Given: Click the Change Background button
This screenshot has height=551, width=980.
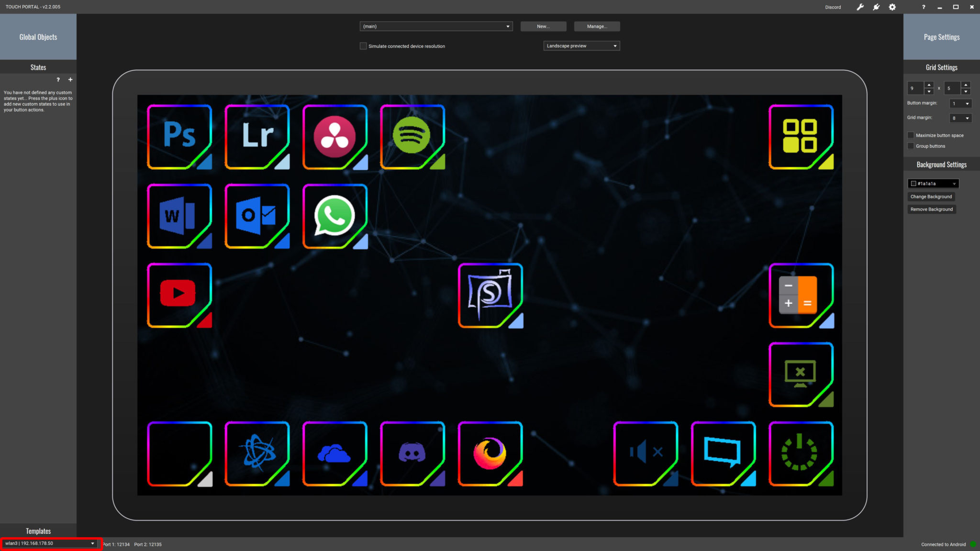Looking at the screenshot, I should 931,197.
